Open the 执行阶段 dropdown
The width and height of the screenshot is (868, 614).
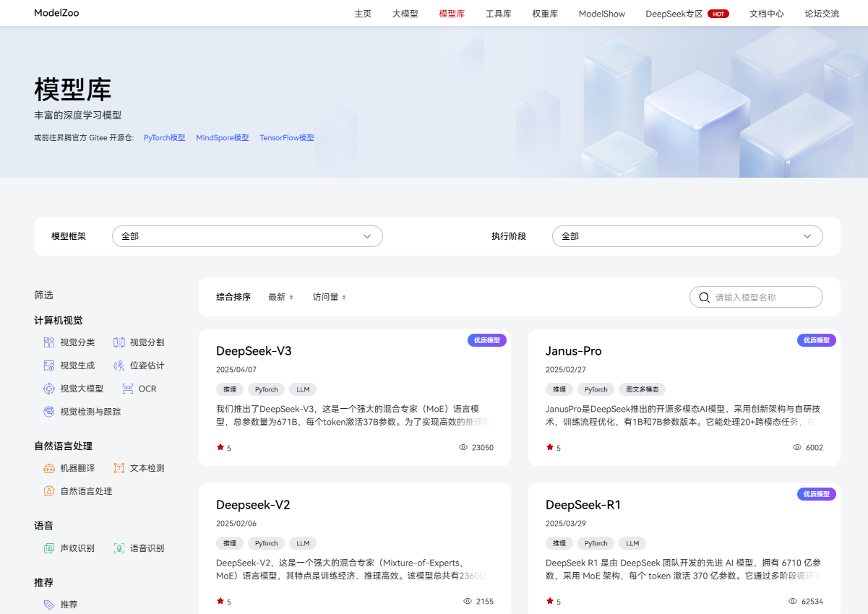pyautogui.click(x=687, y=236)
